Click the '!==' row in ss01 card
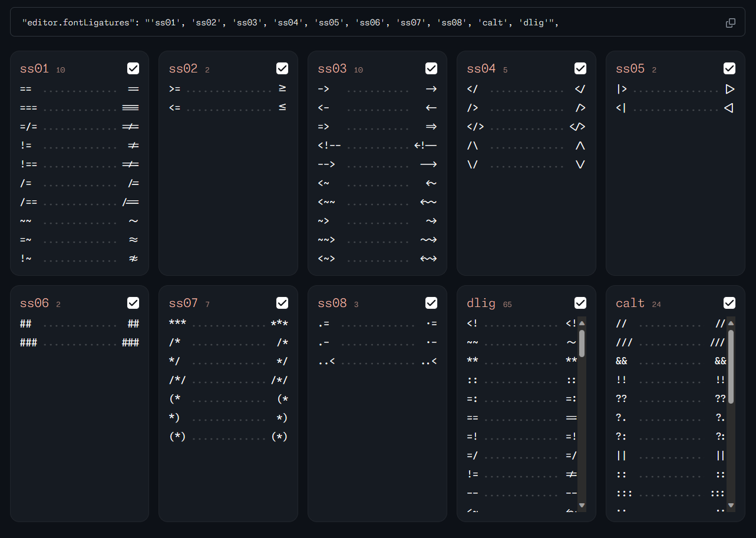This screenshot has height=538, width=756. pyautogui.click(x=80, y=164)
